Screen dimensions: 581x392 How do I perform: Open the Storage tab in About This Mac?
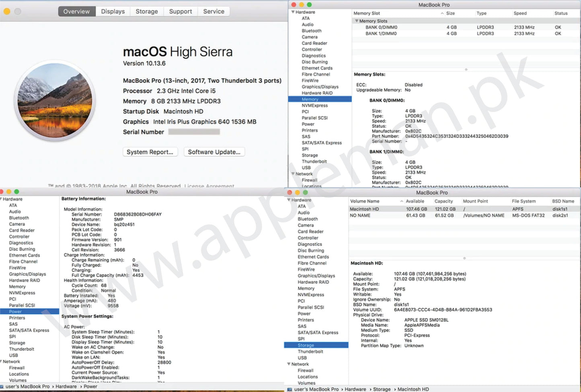[147, 11]
